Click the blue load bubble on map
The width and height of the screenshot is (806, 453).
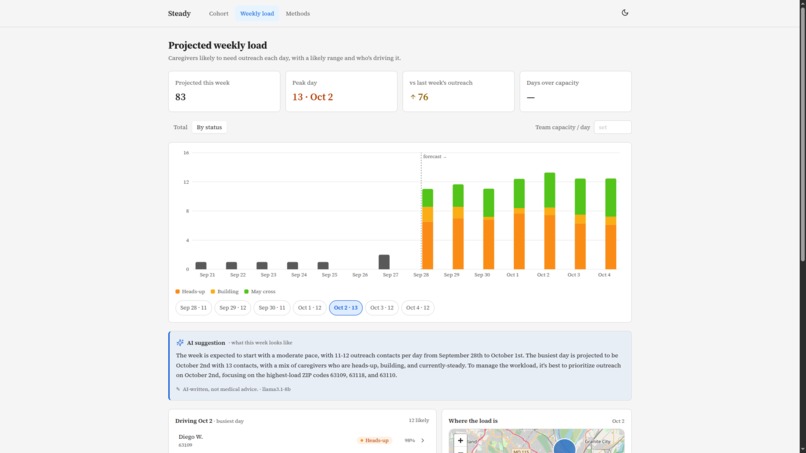pyautogui.click(x=564, y=446)
